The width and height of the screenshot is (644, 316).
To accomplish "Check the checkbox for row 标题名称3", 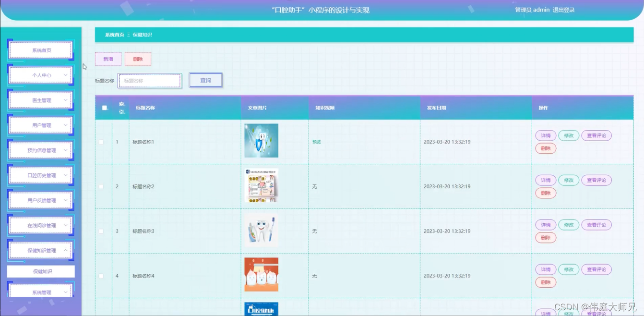I will (101, 231).
